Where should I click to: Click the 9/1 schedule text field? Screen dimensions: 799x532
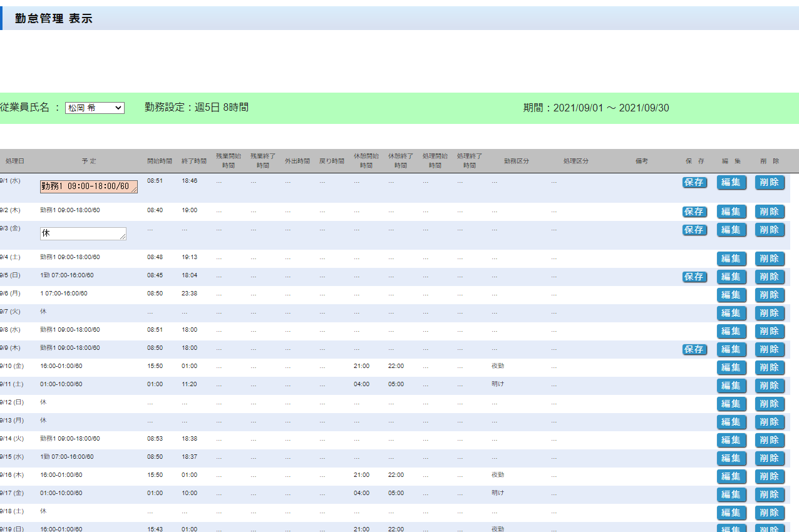point(88,186)
